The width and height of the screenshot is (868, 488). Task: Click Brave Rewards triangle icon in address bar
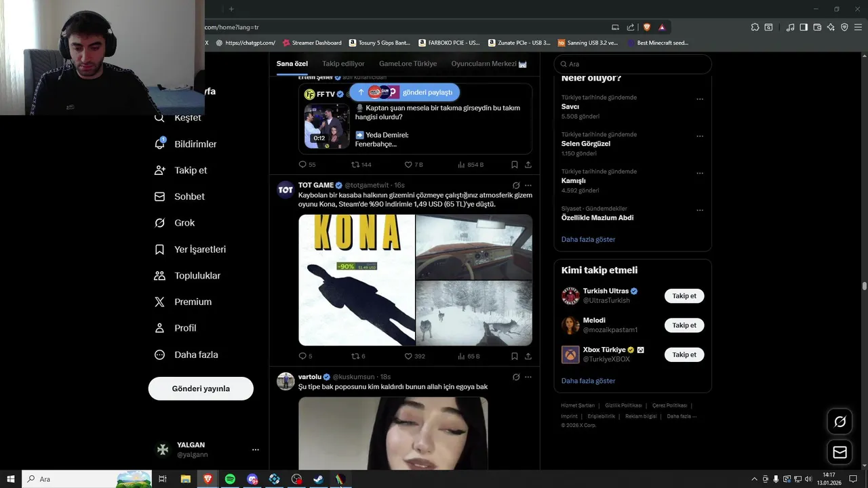(662, 27)
